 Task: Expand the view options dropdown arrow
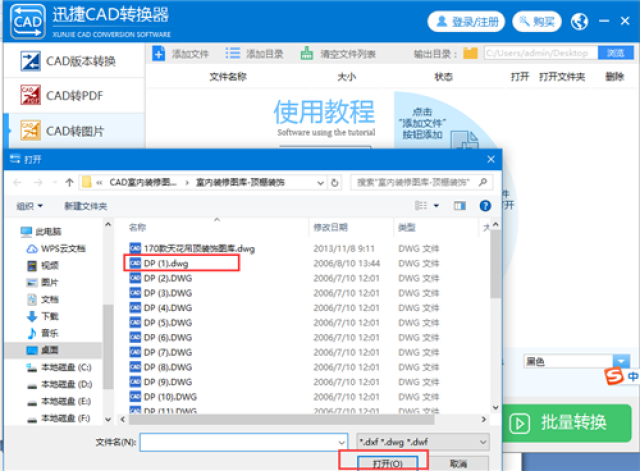coord(436,206)
